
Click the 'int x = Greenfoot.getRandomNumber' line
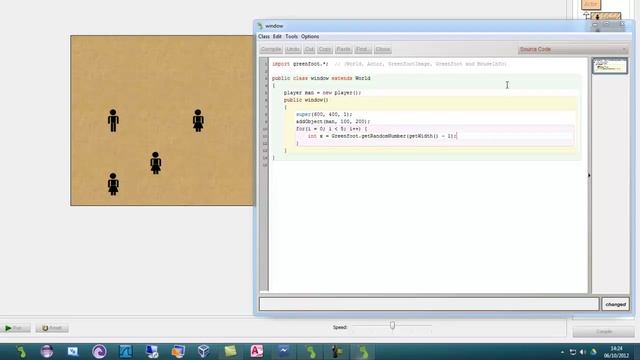[382, 136]
